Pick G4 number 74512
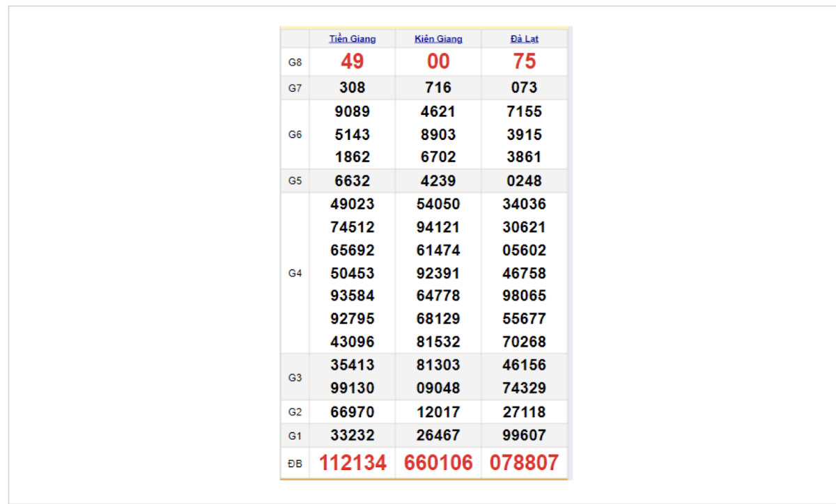836x504 pixels. coord(353,227)
